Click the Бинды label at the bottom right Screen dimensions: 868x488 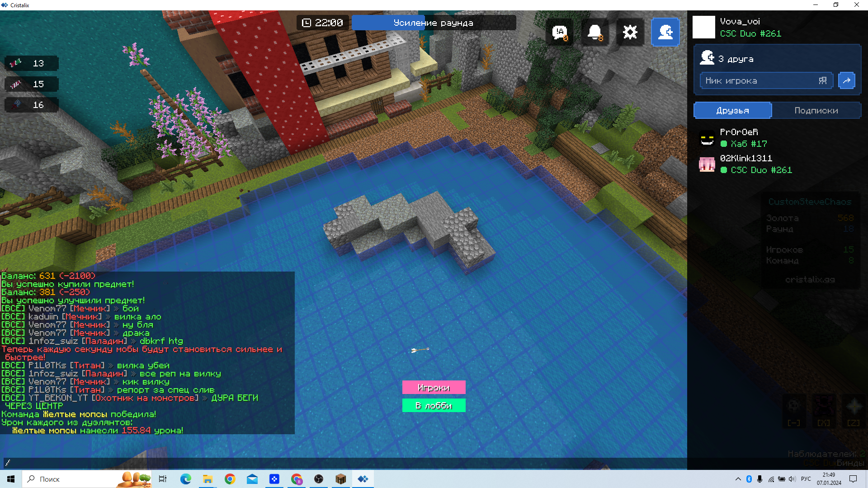(850, 463)
